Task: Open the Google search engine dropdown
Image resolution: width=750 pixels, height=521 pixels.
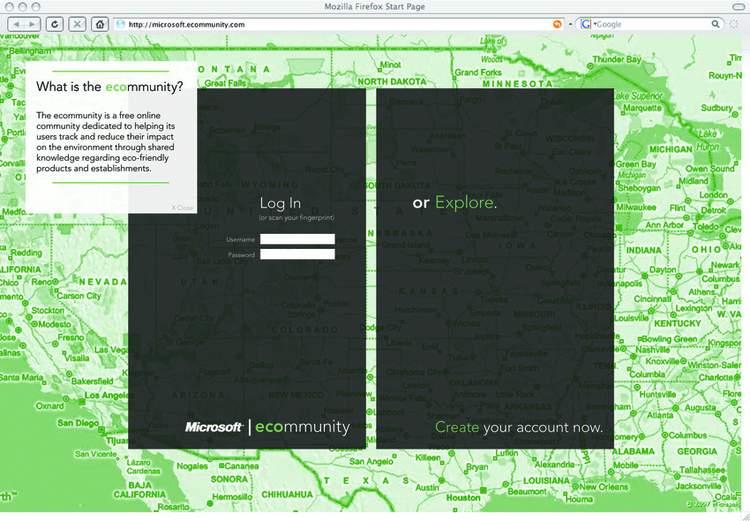Action: (587, 24)
